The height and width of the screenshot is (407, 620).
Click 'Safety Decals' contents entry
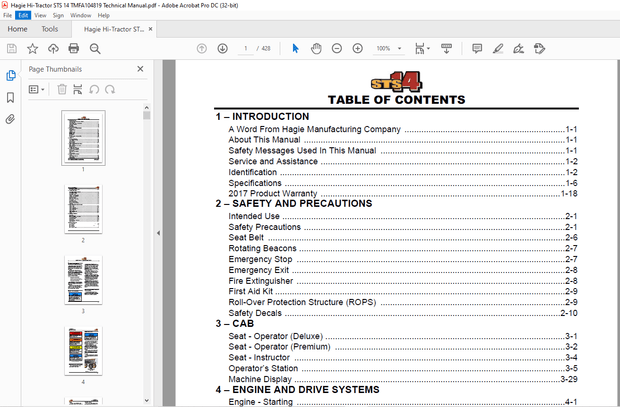point(255,313)
